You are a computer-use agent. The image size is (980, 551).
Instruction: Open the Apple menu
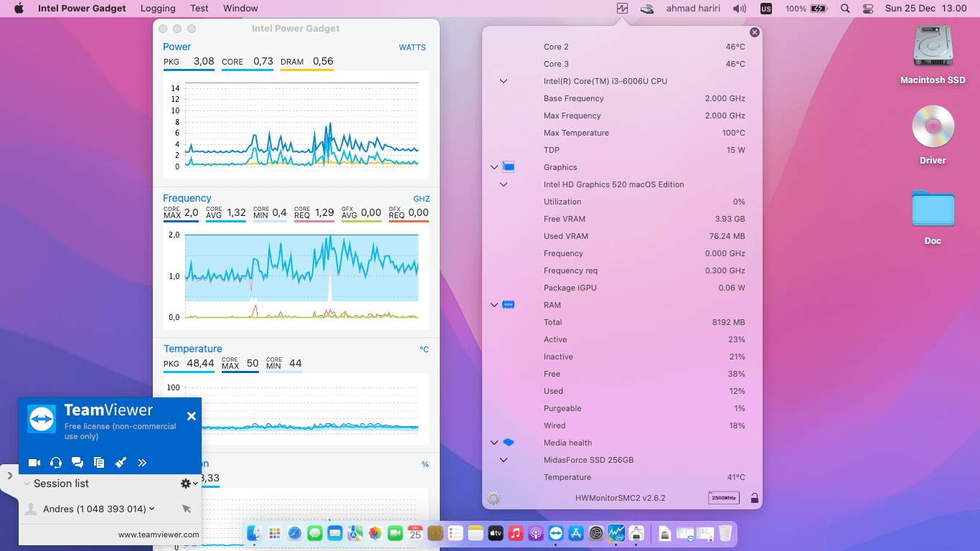[19, 9]
